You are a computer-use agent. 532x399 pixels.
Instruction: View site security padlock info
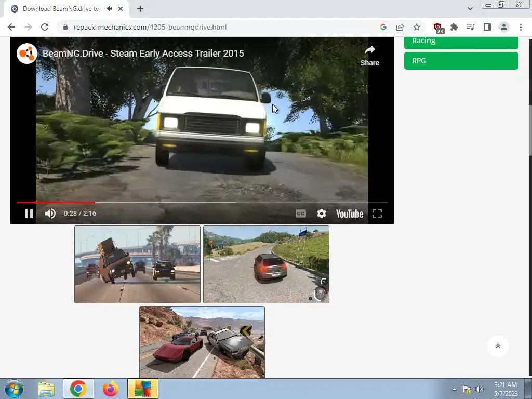[65, 27]
